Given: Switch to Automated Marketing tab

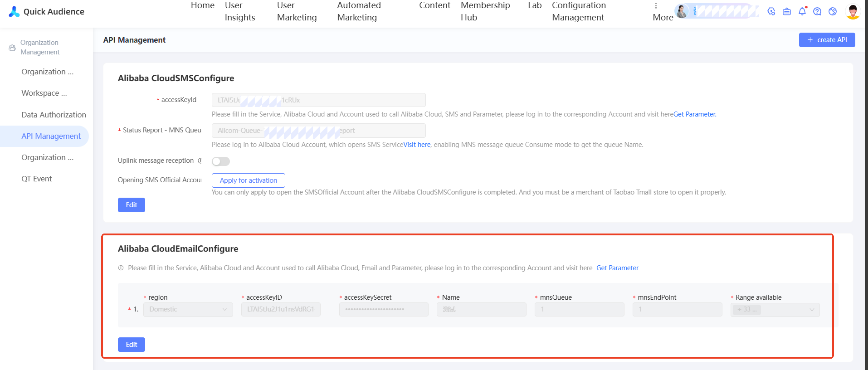Looking at the screenshot, I should pos(359,11).
